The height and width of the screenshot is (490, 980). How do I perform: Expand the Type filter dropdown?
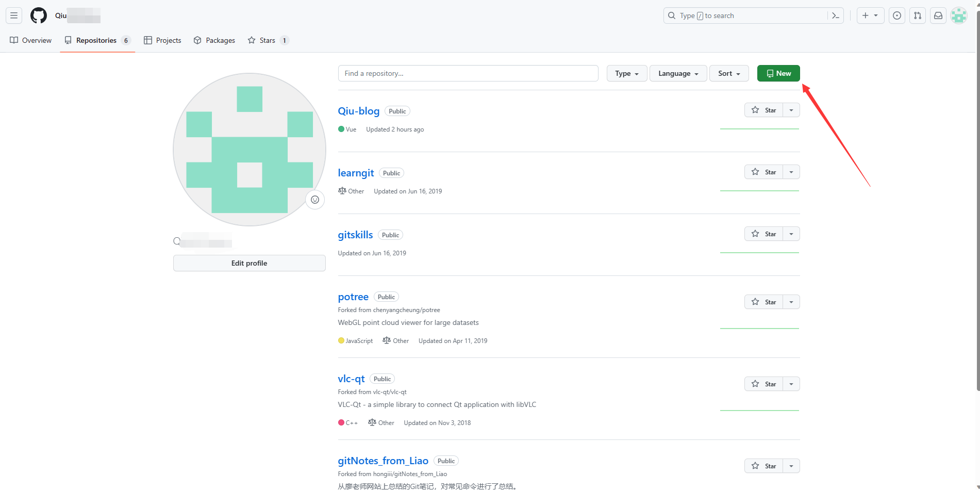coord(627,73)
